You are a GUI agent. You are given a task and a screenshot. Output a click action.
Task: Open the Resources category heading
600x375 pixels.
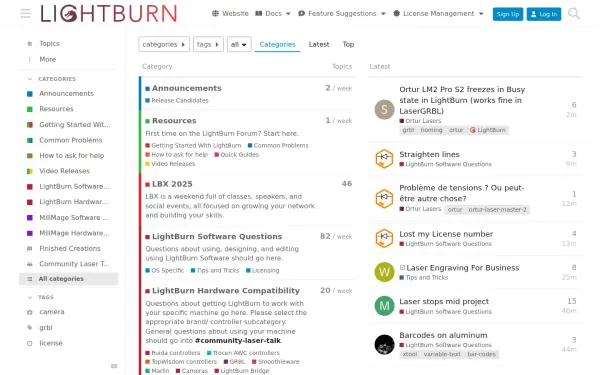click(x=174, y=121)
